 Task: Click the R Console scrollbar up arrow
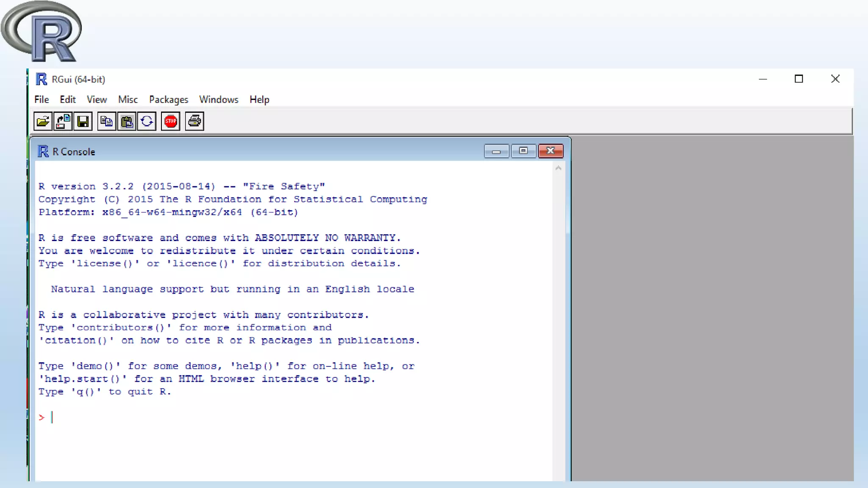point(558,169)
